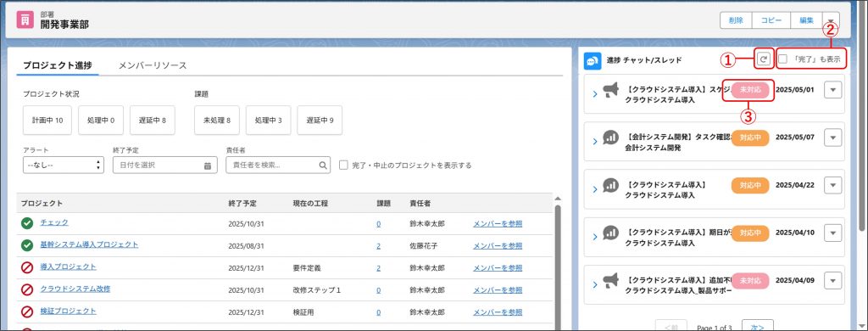Open issue count 2 for 導入プロジェクト
868x331 pixels.
(379, 268)
